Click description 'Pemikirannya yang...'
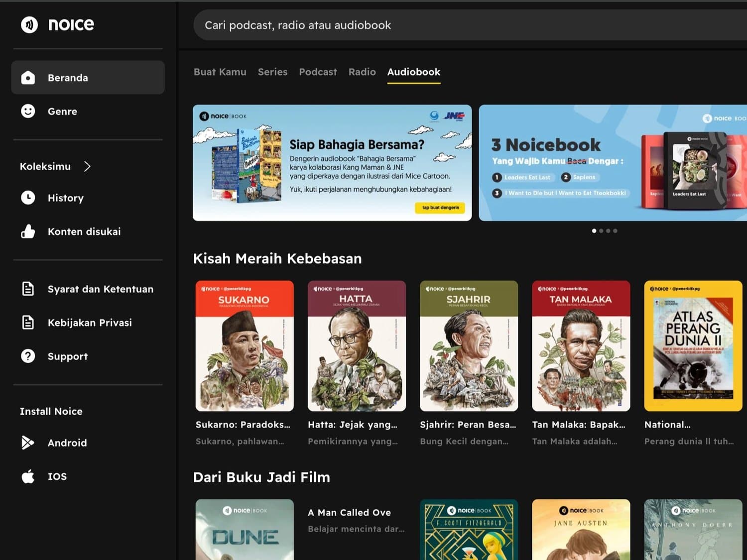This screenshot has width=747, height=560. pyautogui.click(x=353, y=442)
